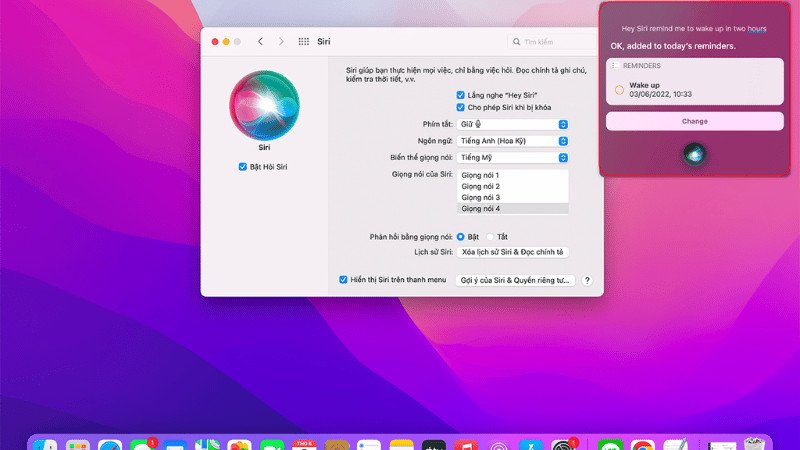Select Giọng nói 4 in voice list

(512, 209)
